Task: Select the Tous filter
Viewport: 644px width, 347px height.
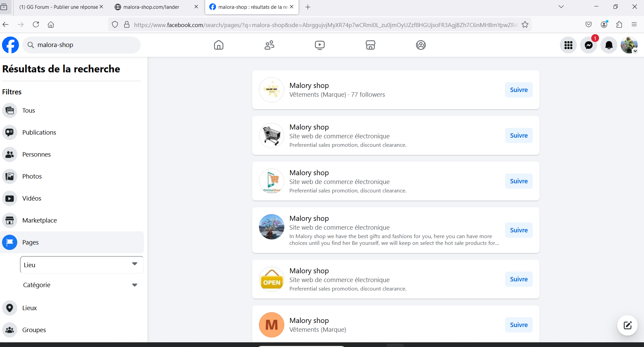Action: 72,111
